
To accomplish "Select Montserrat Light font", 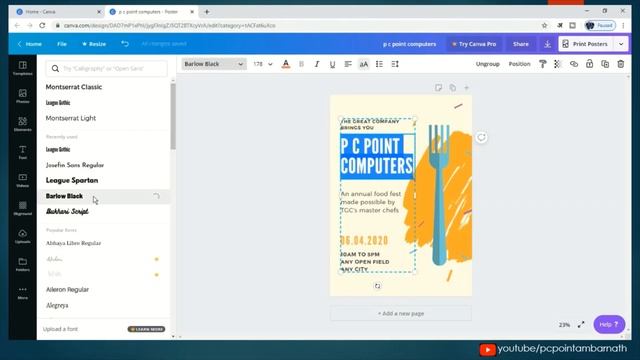I will click(x=71, y=118).
